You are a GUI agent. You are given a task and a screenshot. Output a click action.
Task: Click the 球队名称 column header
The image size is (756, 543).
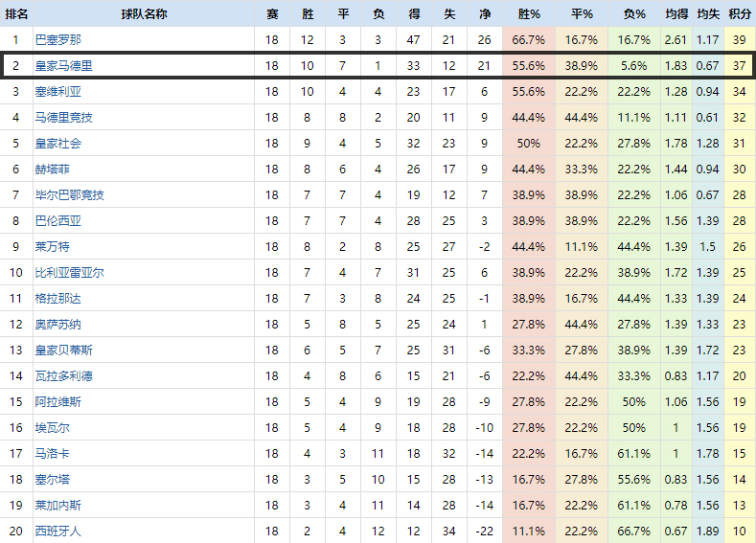tap(143, 14)
